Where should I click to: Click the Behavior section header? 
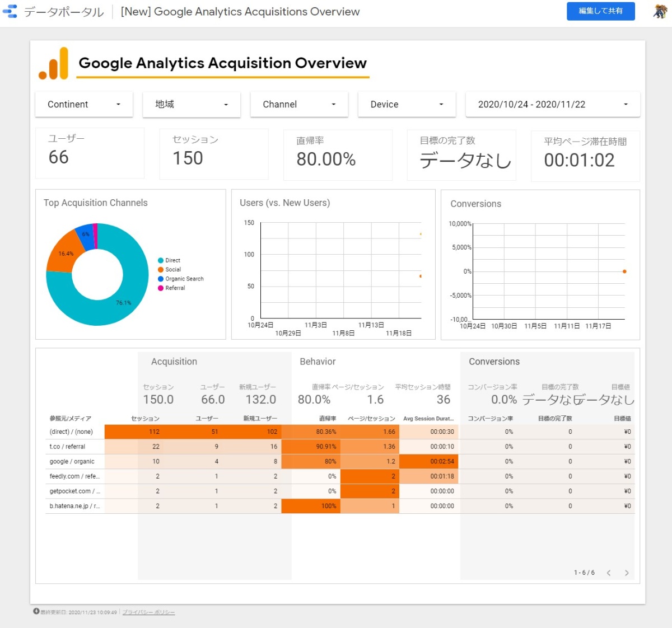click(318, 362)
